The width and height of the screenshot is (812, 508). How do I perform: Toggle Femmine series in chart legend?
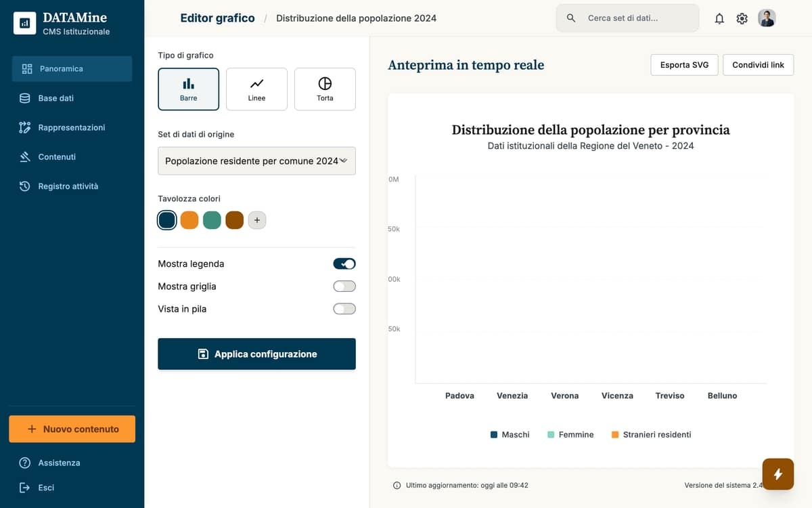(570, 435)
